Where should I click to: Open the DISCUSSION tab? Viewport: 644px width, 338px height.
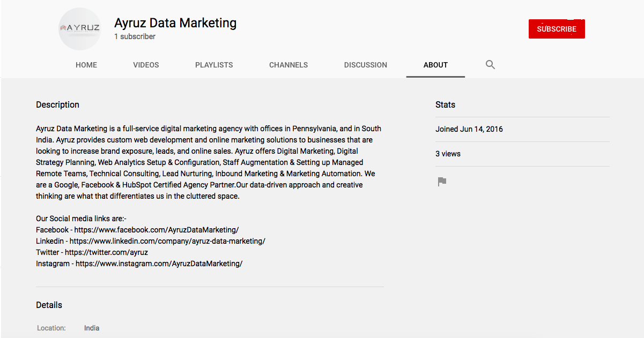(x=366, y=65)
